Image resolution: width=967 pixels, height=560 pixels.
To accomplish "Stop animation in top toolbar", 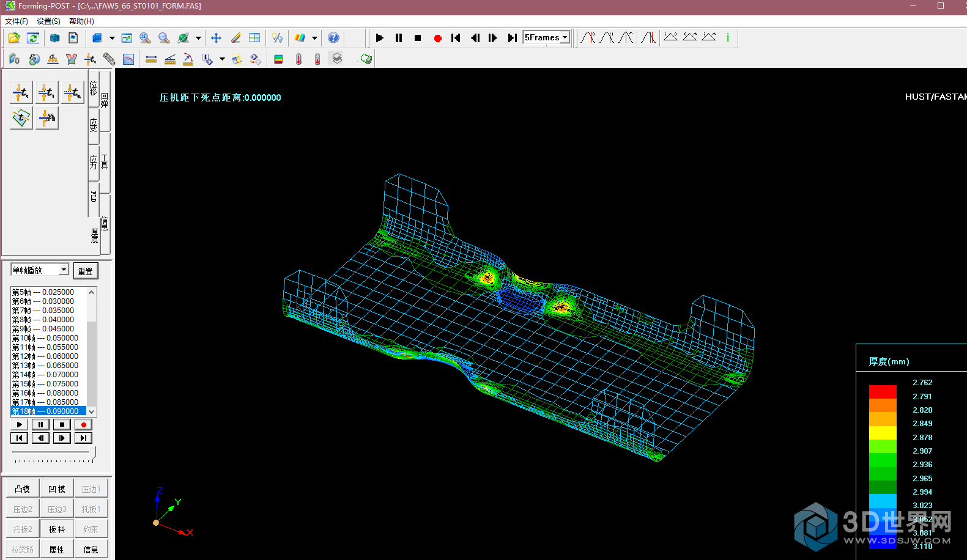I will click(418, 38).
